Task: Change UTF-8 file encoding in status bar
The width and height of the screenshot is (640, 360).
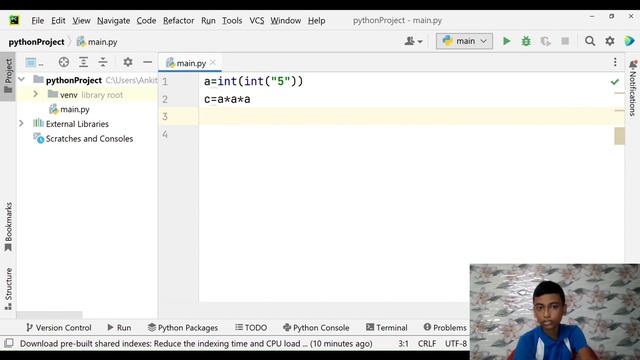Action: pos(456,344)
